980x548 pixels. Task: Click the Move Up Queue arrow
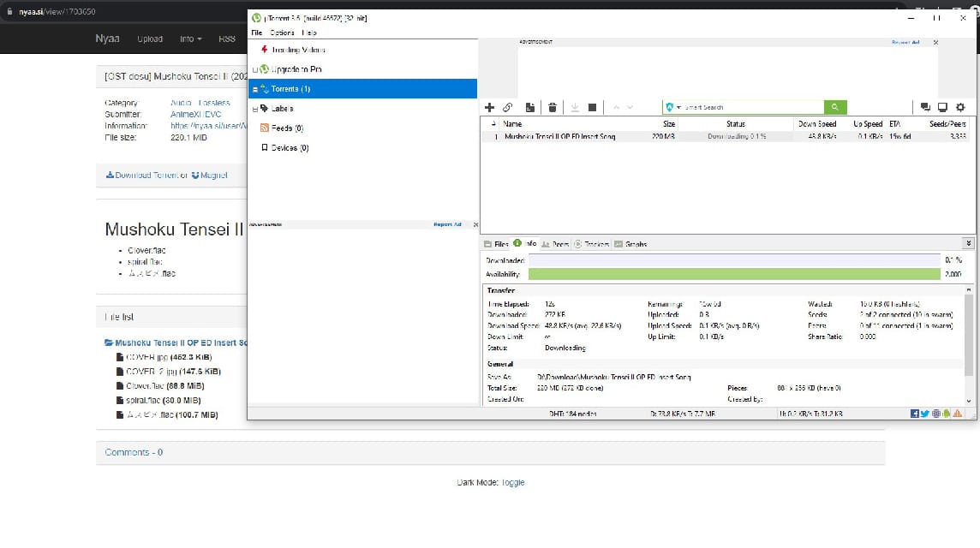616,108
